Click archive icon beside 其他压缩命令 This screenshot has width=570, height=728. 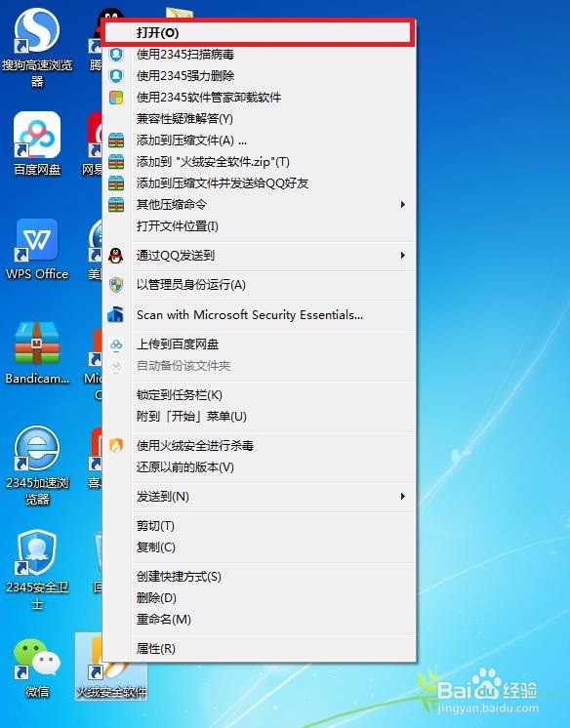click(116, 204)
